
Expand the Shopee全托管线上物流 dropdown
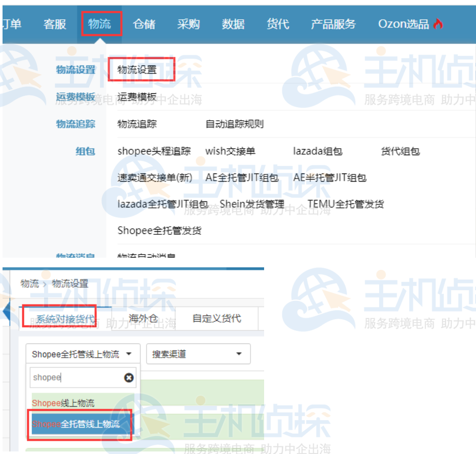(x=83, y=354)
